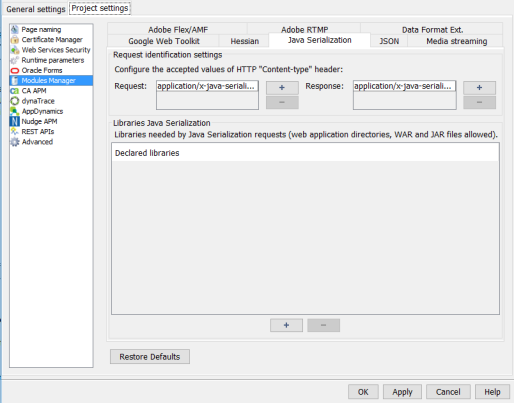Select the Certificate Manager icon

tap(15, 40)
